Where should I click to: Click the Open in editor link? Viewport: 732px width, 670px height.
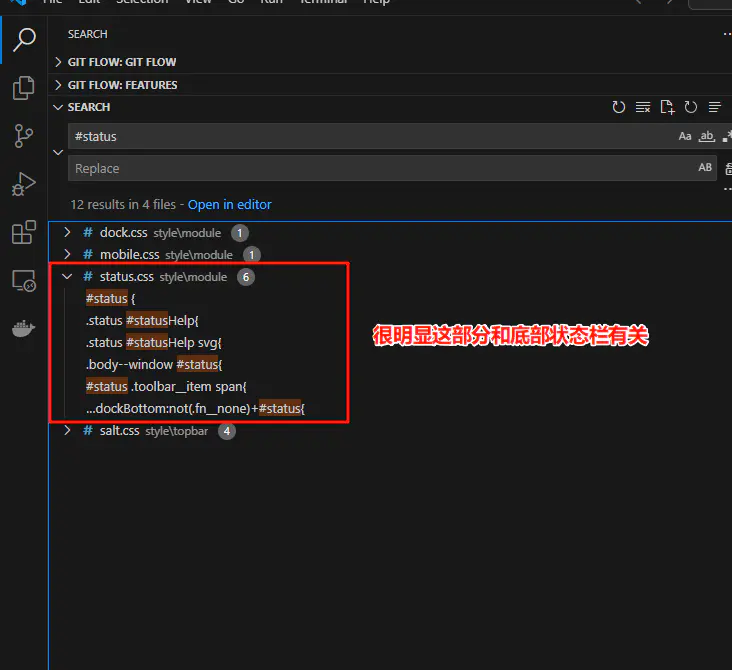tap(229, 204)
